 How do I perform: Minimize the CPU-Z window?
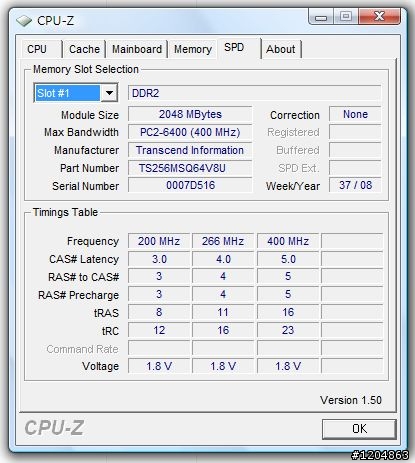[321, 17]
